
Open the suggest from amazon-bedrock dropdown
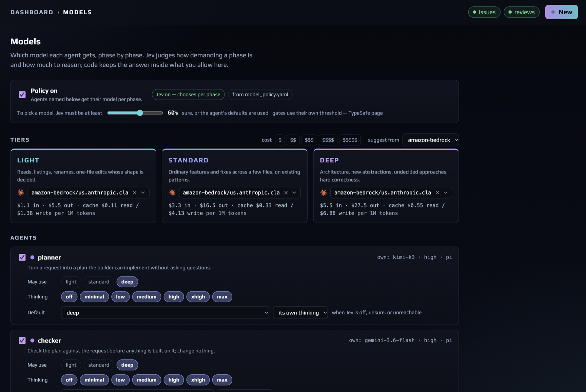coord(431,140)
